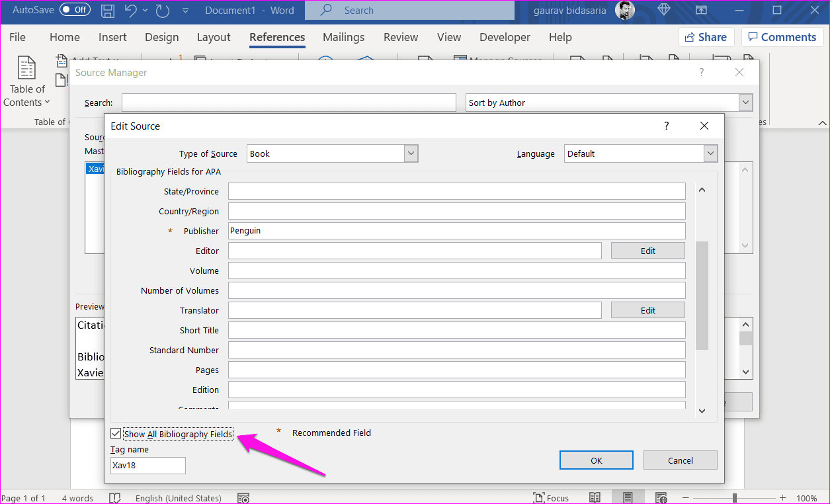
Task: Switch to the View tab
Action: click(x=449, y=37)
